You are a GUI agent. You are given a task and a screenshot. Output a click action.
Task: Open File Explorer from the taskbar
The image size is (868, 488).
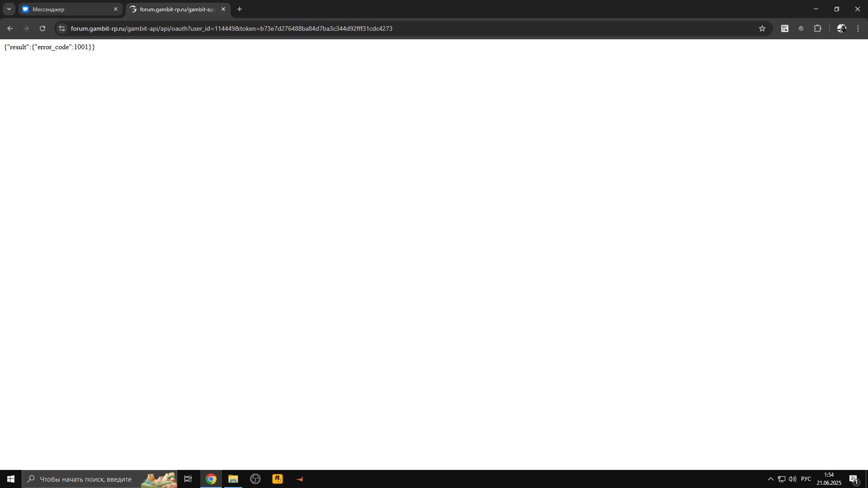[233, 479]
